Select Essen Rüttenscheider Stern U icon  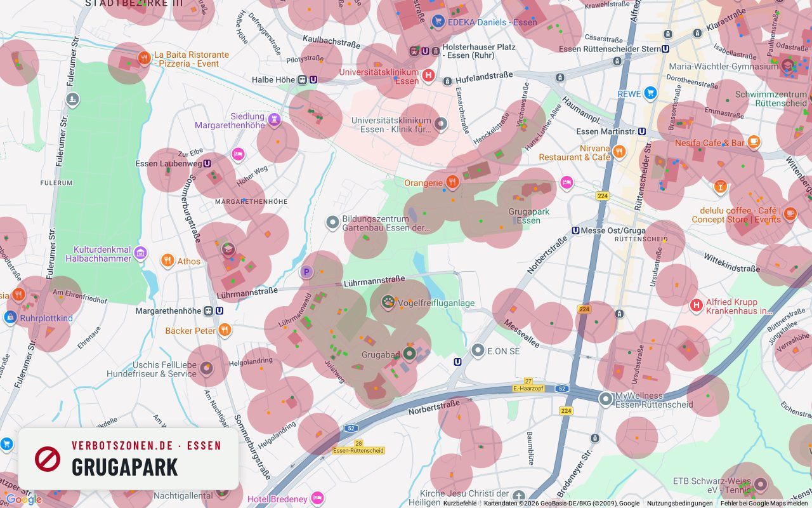click(665, 48)
